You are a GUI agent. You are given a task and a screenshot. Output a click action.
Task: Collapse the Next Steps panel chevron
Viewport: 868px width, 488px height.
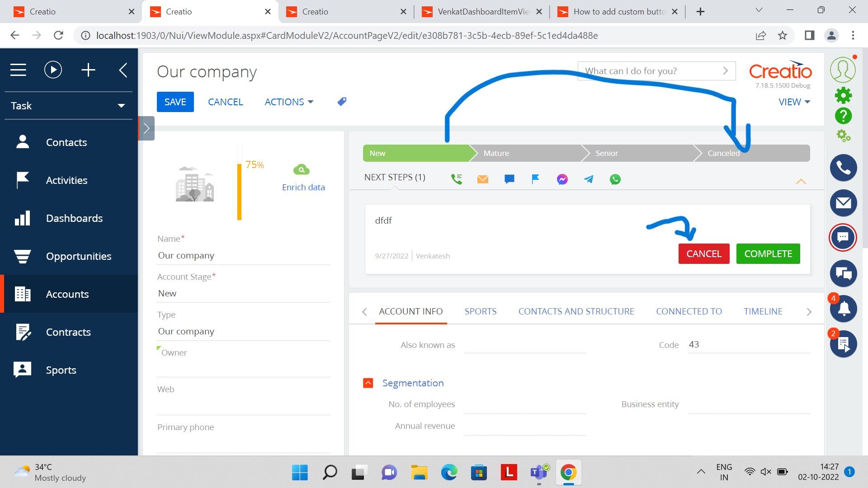801,182
